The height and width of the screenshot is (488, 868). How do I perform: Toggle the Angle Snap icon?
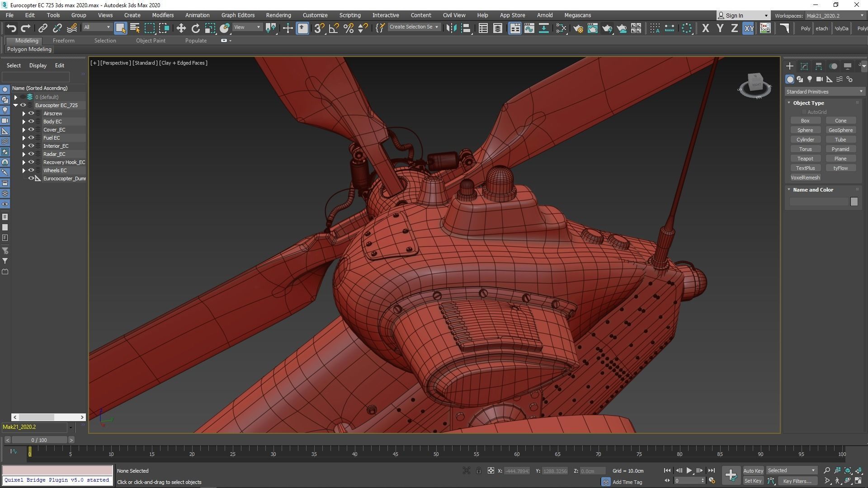(x=334, y=28)
